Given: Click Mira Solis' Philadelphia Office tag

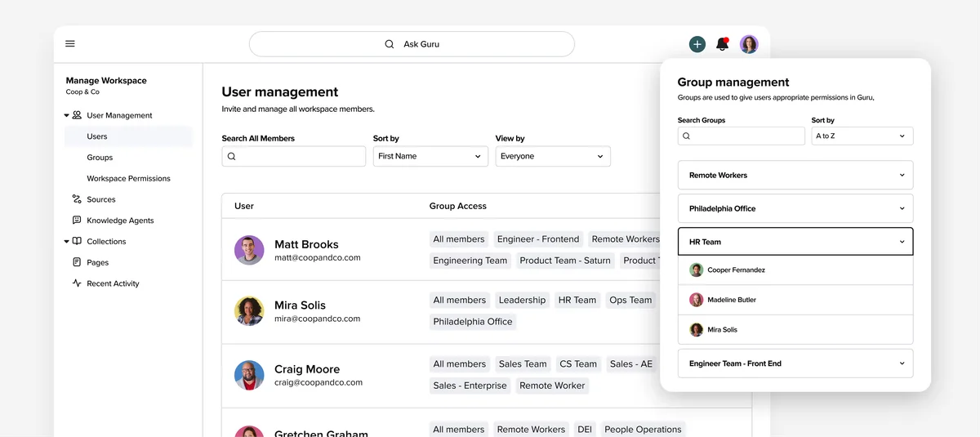Looking at the screenshot, I should tap(473, 322).
